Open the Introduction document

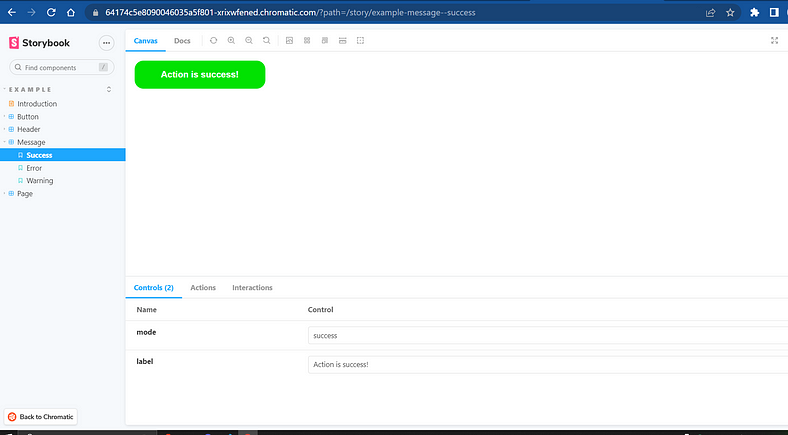point(37,103)
